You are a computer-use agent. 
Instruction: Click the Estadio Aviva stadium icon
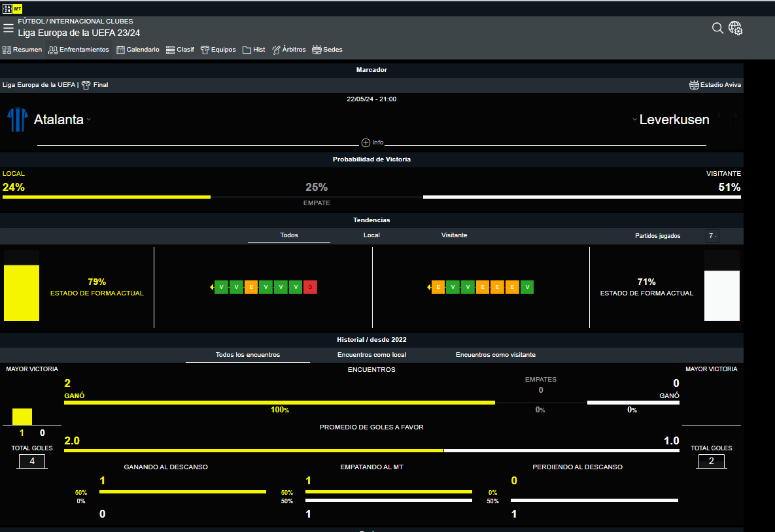point(694,85)
